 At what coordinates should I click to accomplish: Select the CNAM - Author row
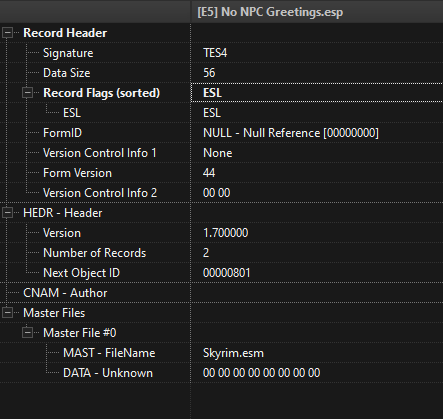pos(221,293)
